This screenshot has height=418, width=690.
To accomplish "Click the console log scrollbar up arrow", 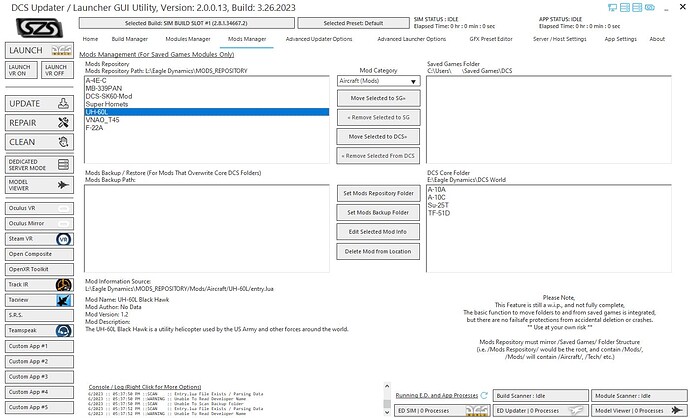I will pos(387,386).
